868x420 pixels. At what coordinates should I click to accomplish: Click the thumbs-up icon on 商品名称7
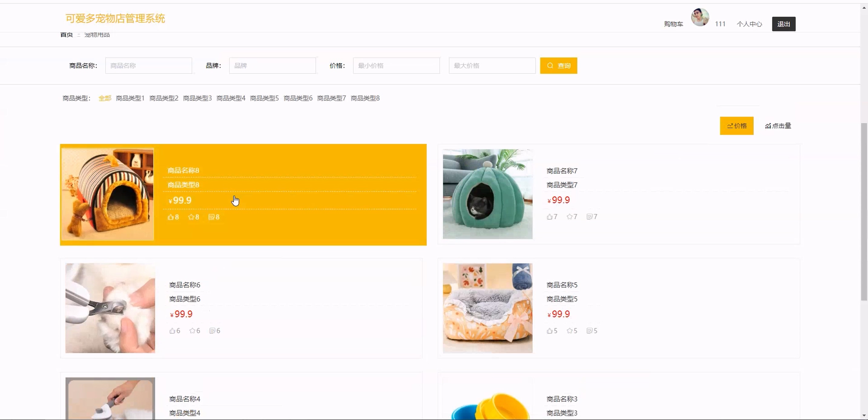[549, 217]
